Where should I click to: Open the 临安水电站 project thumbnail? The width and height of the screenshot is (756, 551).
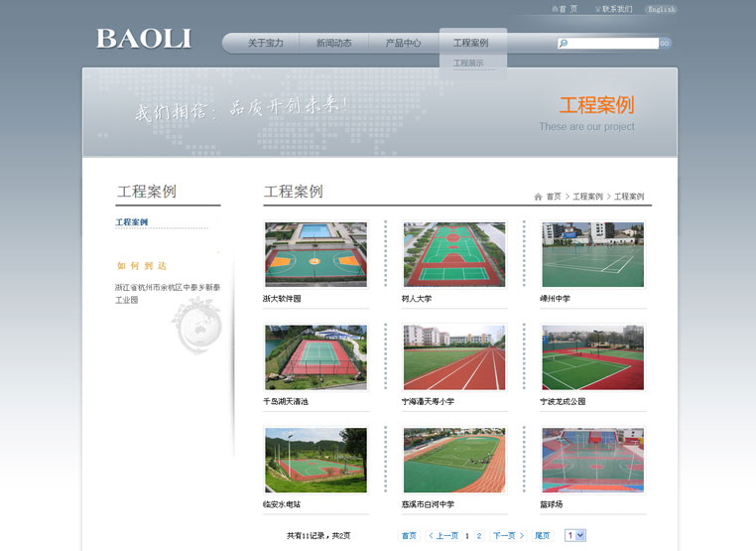point(315,461)
